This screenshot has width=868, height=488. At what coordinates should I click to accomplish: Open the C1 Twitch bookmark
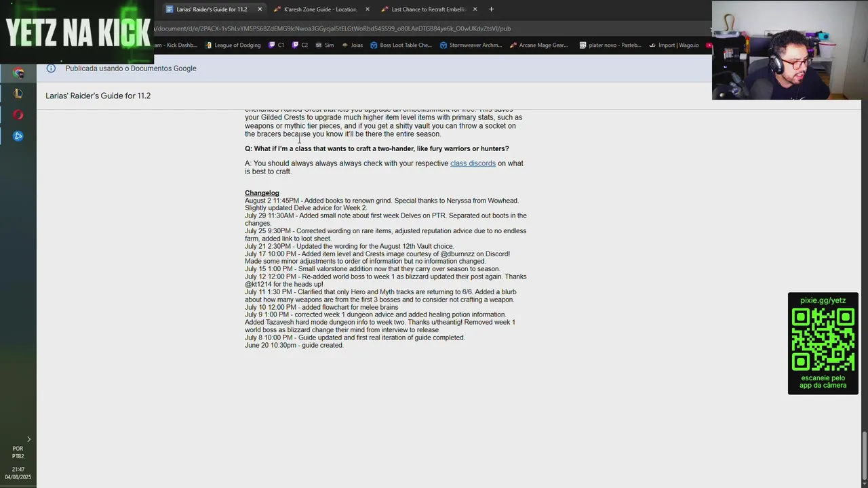coord(277,45)
